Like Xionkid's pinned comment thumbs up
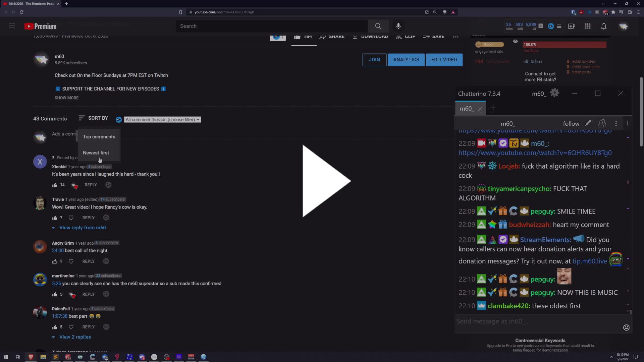 (54, 185)
